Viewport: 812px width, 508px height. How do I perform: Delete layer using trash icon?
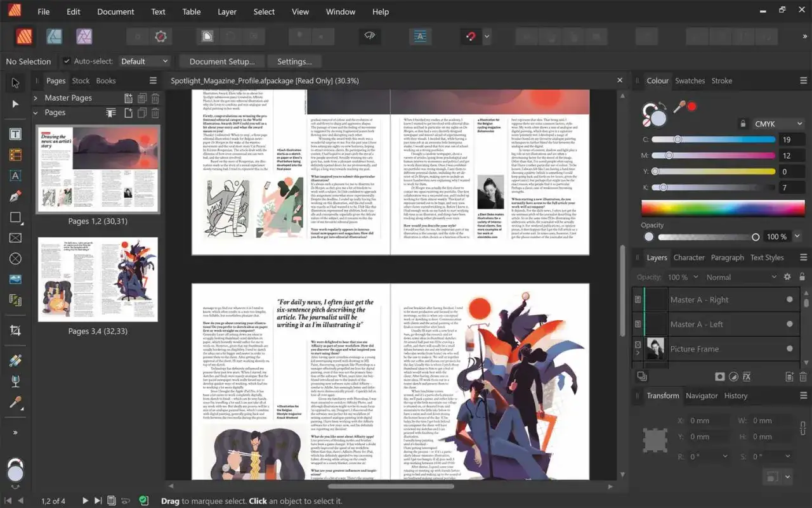coord(802,376)
